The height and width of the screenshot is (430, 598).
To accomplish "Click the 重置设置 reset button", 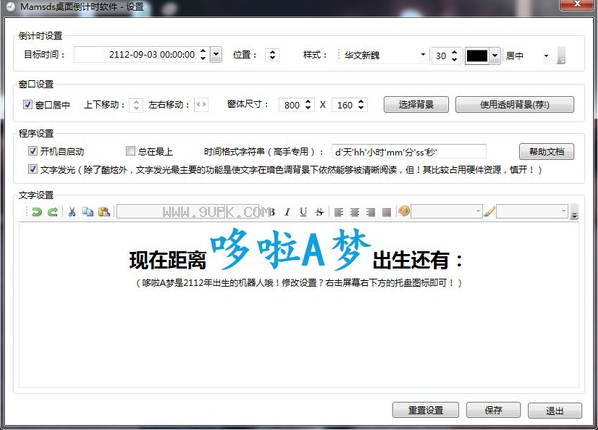I will 426,410.
